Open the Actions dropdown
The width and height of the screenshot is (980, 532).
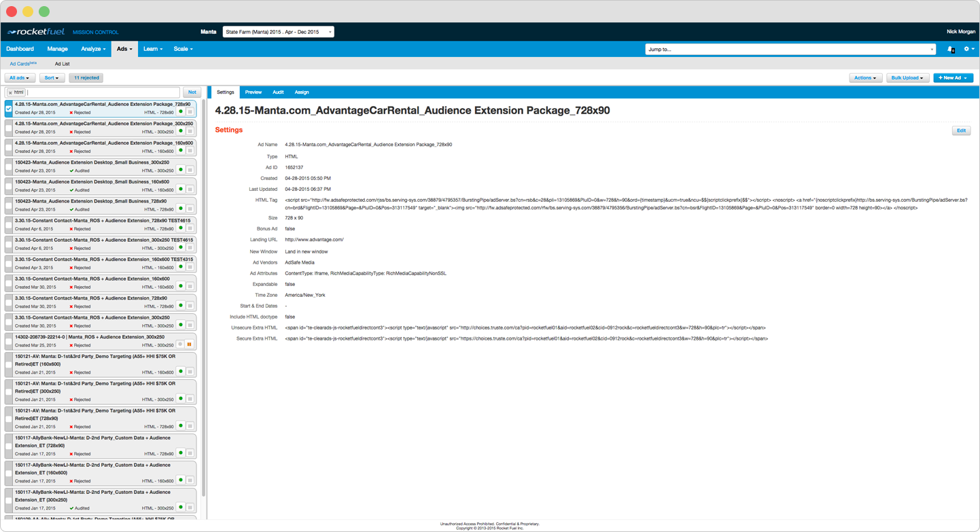click(x=865, y=78)
